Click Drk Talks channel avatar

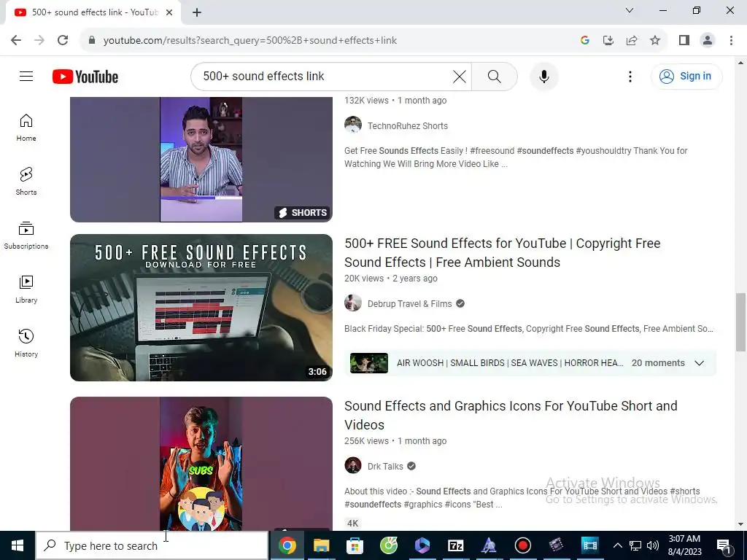(x=353, y=465)
